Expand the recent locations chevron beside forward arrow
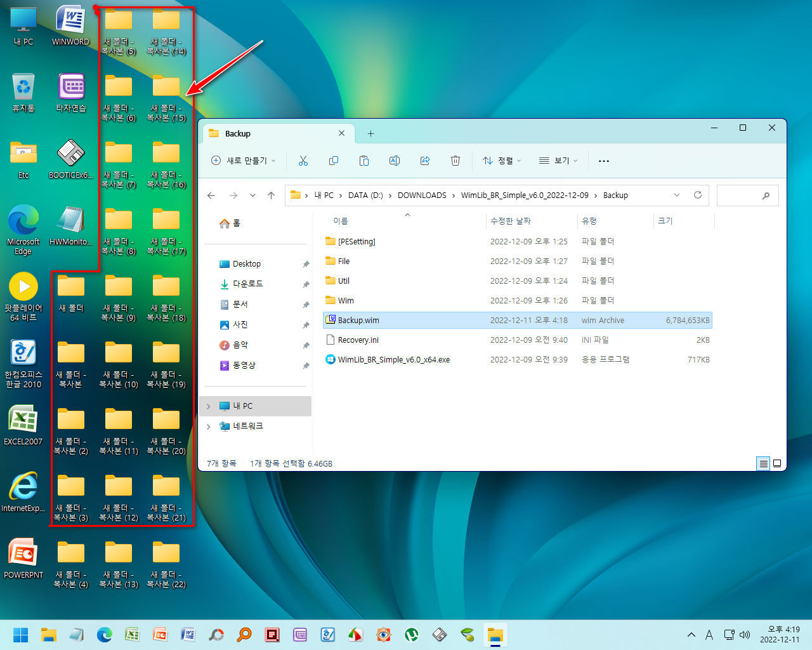This screenshot has height=650, width=812. click(x=252, y=196)
